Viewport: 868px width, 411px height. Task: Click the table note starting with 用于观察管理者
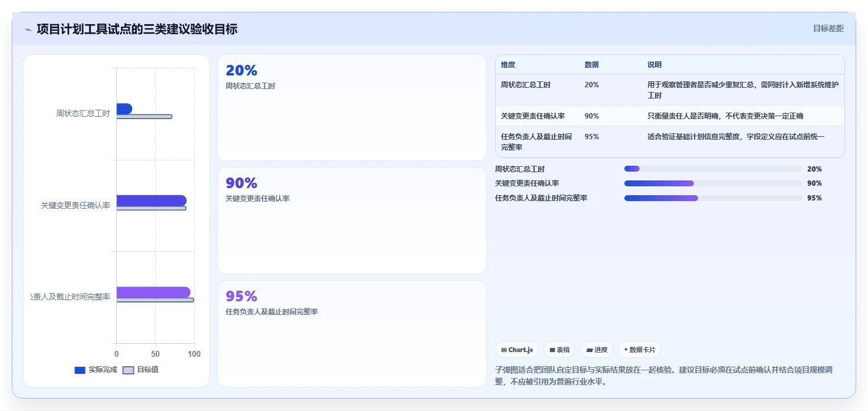(x=743, y=90)
